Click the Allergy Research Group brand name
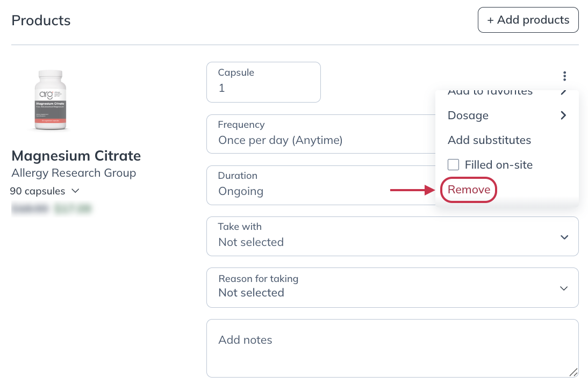The image size is (588, 391). (74, 173)
